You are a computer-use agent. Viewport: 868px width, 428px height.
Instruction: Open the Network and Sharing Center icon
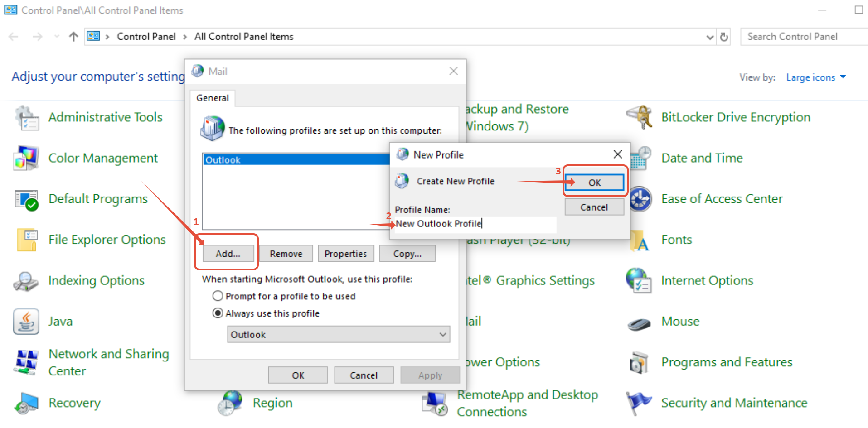coord(26,362)
